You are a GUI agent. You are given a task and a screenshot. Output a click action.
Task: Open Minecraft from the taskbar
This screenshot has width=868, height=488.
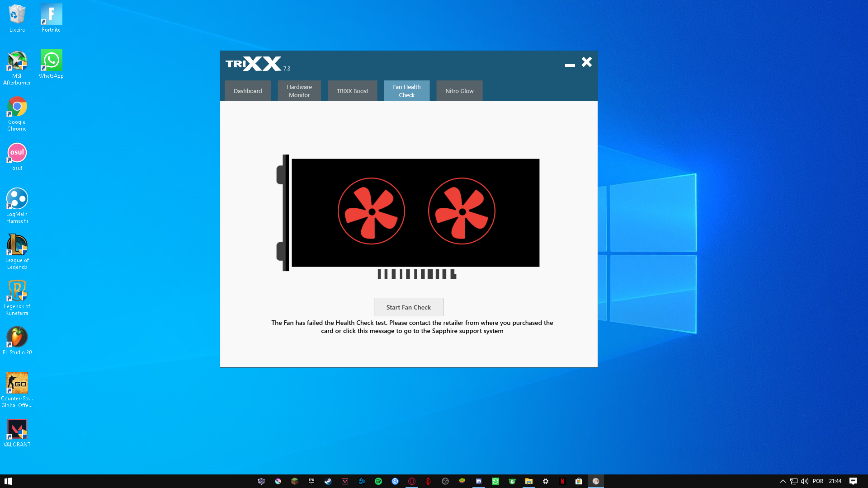pyautogui.click(x=295, y=481)
